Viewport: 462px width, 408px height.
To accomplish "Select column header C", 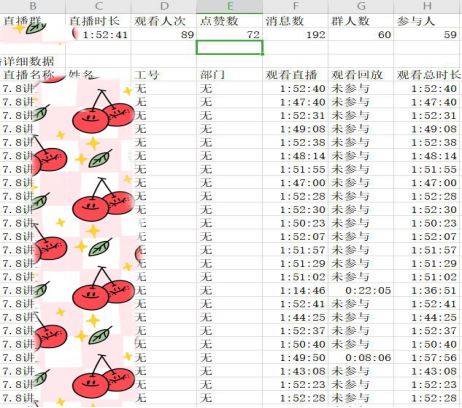I will point(98,6).
